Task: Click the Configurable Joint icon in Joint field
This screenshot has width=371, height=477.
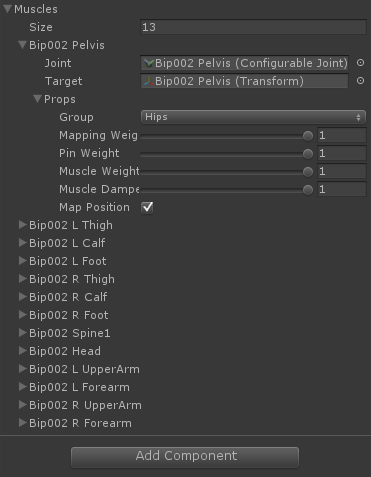Action: 148,63
